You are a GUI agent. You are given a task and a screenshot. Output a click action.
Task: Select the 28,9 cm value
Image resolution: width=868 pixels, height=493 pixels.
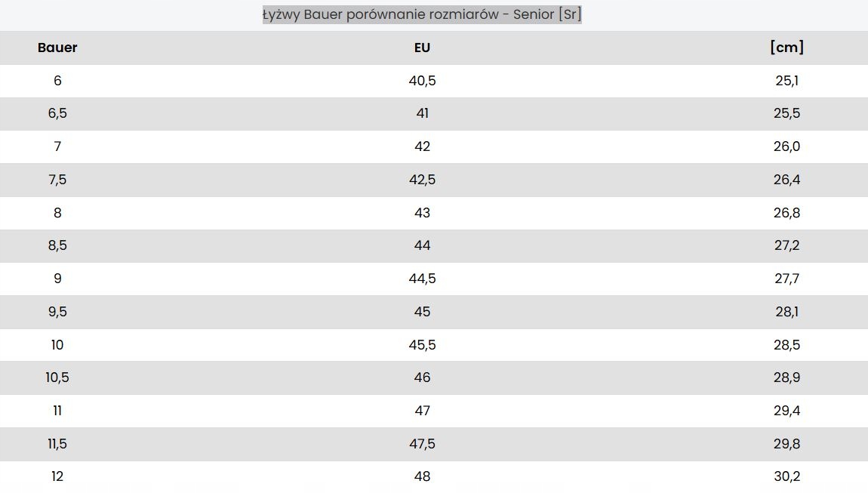click(786, 377)
